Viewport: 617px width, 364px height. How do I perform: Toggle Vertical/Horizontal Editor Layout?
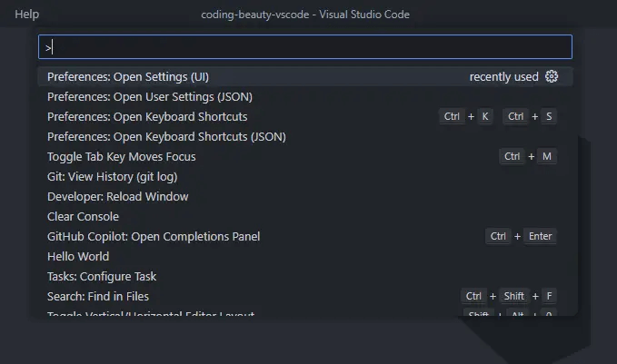151,314
